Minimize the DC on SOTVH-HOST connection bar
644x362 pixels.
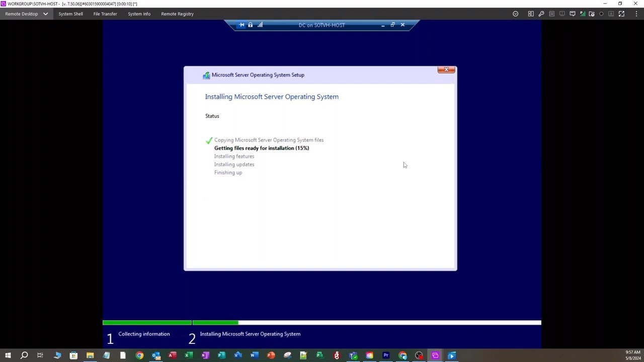[x=383, y=25]
